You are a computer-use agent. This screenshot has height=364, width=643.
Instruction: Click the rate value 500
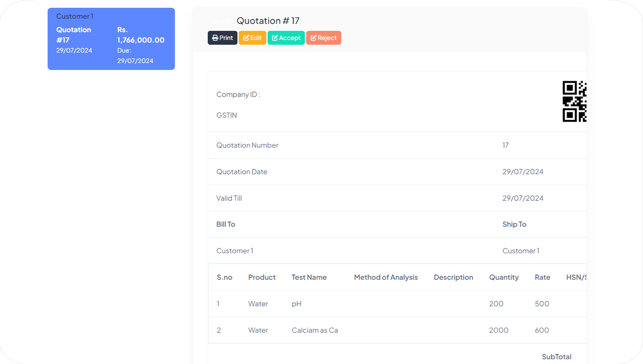(542, 304)
